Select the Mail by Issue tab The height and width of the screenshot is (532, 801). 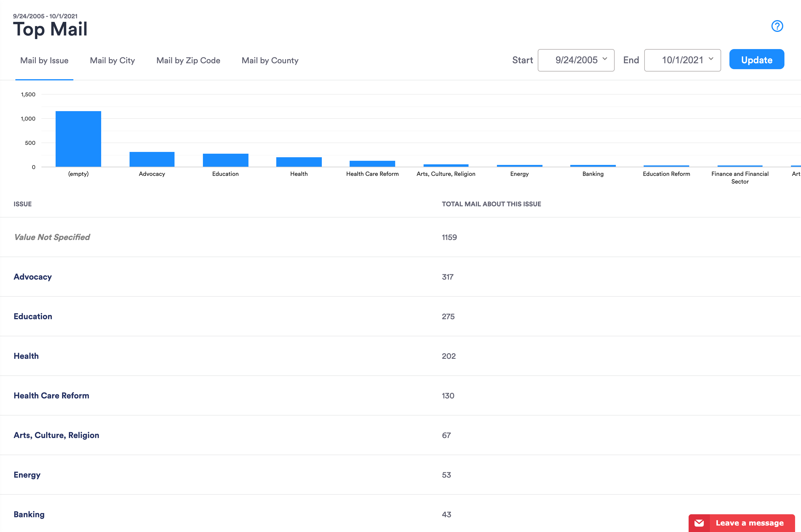pos(44,60)
